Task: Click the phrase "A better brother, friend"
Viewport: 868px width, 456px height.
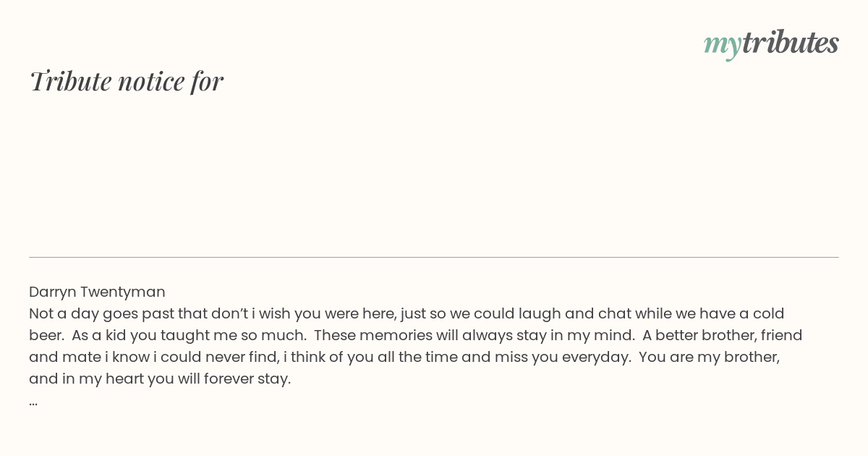Action: (x=723, y=335)
